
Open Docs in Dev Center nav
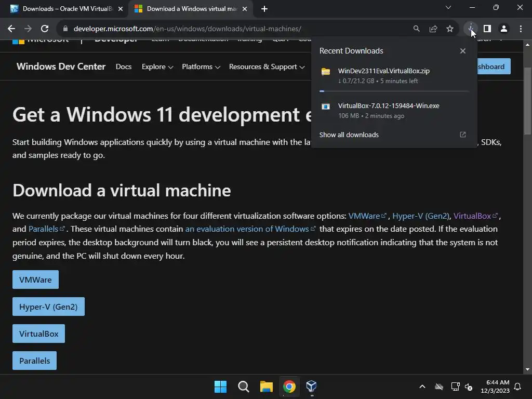[124, 66]
